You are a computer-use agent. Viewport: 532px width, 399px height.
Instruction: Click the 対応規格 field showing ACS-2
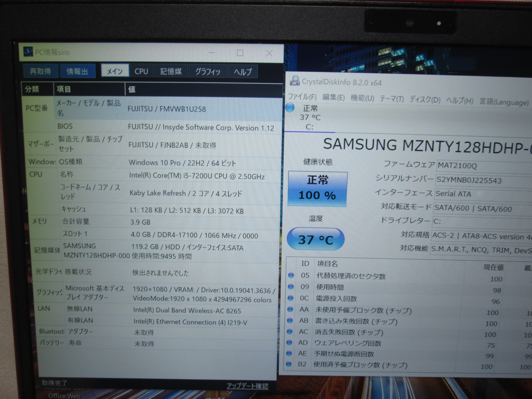(481, 236)
